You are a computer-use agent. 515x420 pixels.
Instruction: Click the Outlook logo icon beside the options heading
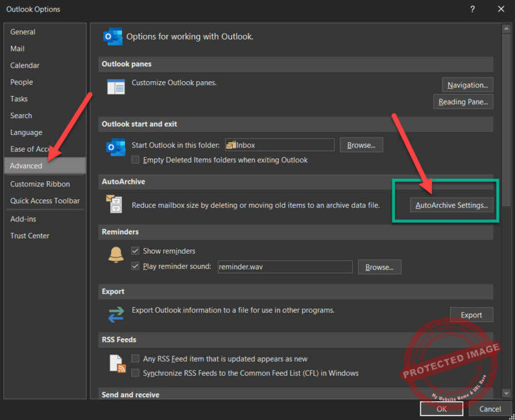tap(113, 36)
